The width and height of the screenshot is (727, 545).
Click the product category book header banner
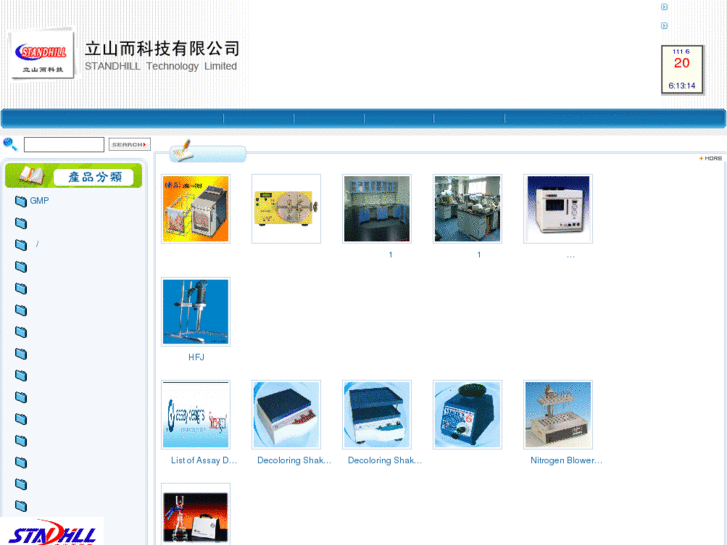(74, 176)
